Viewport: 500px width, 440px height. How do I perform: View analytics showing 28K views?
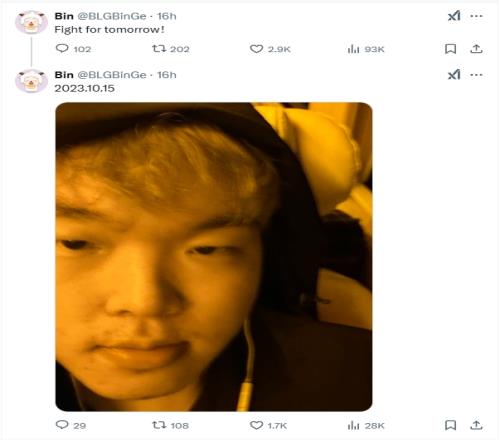coord(366,425)
